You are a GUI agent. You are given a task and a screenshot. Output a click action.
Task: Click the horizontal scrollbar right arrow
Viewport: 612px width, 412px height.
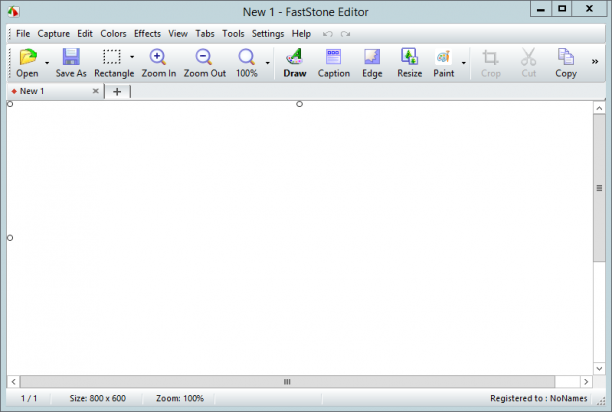(586, 382)
